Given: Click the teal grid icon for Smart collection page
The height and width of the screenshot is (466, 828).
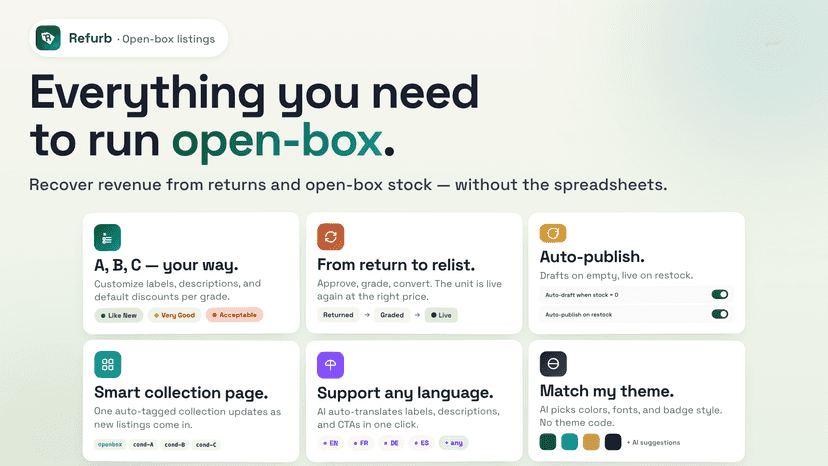Looking at the screenshot, I should 108,365.
